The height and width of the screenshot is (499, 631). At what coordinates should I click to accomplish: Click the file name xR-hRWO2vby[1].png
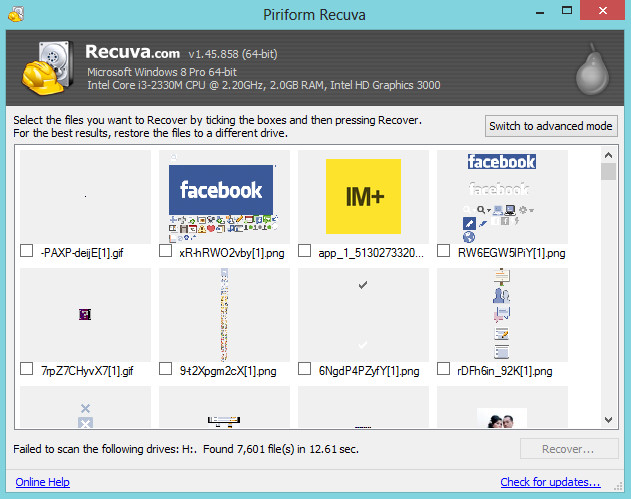(232, 253)
